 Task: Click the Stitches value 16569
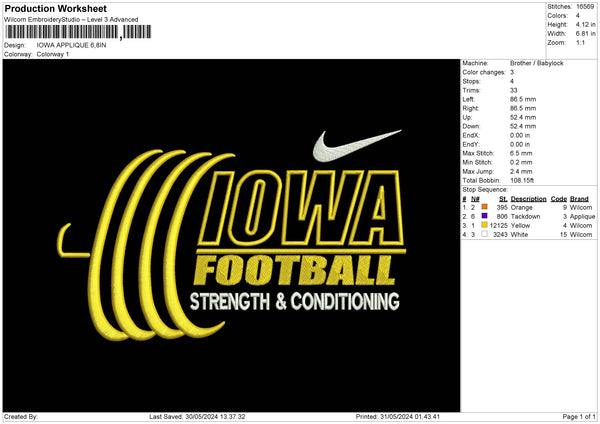(585, 7)
